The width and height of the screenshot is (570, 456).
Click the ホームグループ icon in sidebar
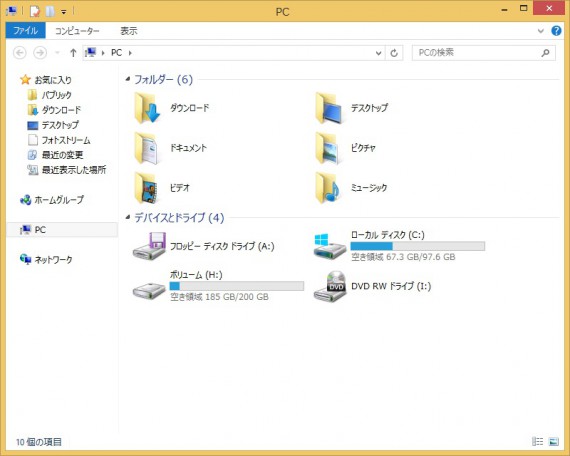(x=25, y=200)
